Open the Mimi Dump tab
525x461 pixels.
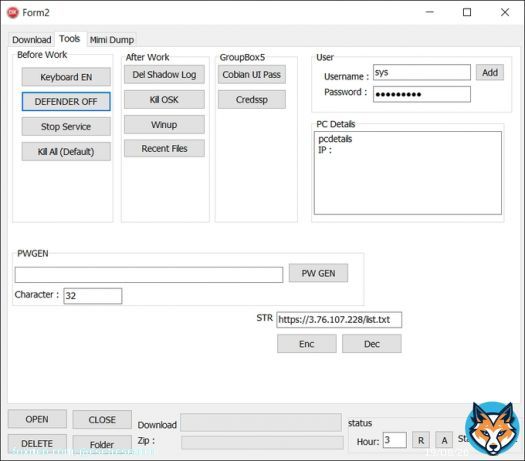pyautogui.click(x=112, y=40)
